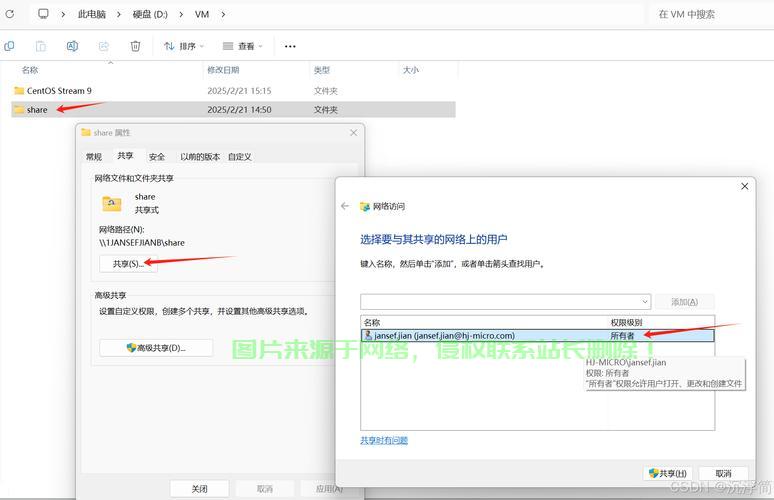Click the This PC monitor icon in address bar
Screen dimensions: 774x500
click(x=43, y=14)
